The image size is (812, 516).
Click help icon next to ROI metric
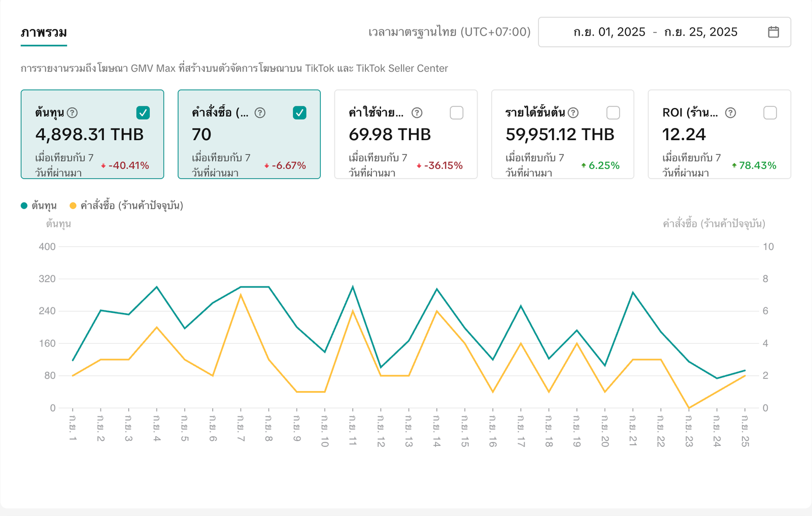730,113
